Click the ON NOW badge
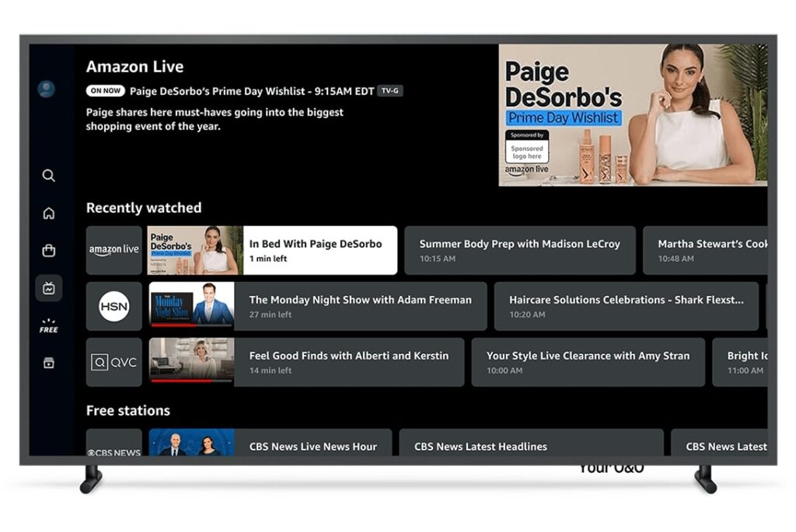The image size is (796, 532). click(x=104, y=90)
